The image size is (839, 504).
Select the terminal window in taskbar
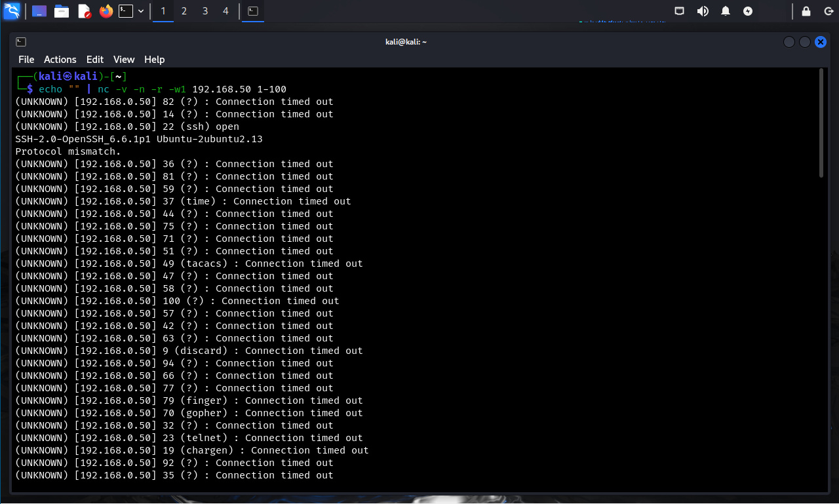click(x=253, y=11)
